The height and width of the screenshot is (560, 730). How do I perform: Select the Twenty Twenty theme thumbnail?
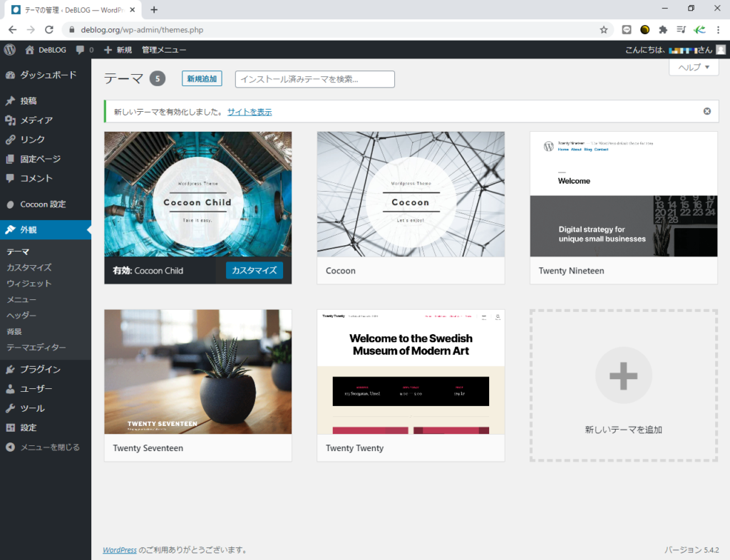[x=411, y=372]
